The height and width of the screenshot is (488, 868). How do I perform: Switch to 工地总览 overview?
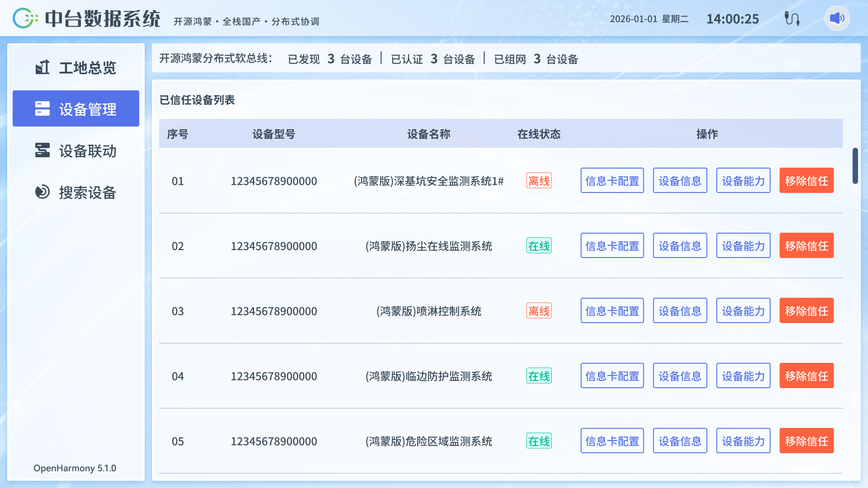tap(76, 67)
